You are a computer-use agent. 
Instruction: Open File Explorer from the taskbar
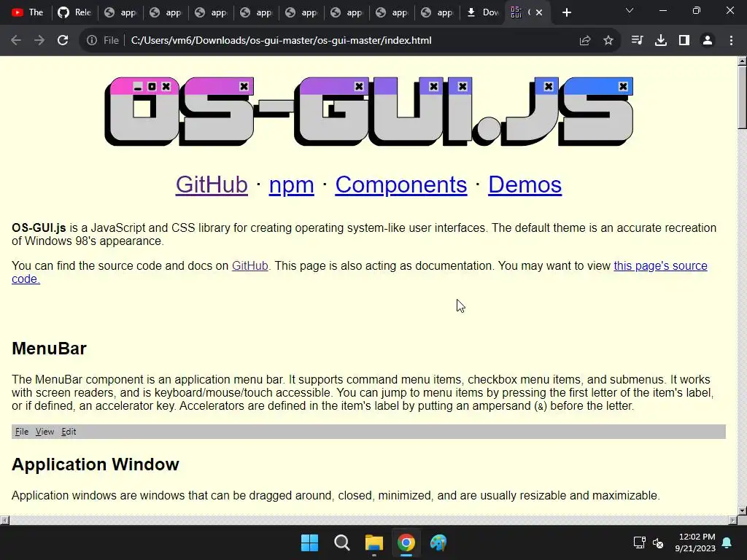[374, 542]
